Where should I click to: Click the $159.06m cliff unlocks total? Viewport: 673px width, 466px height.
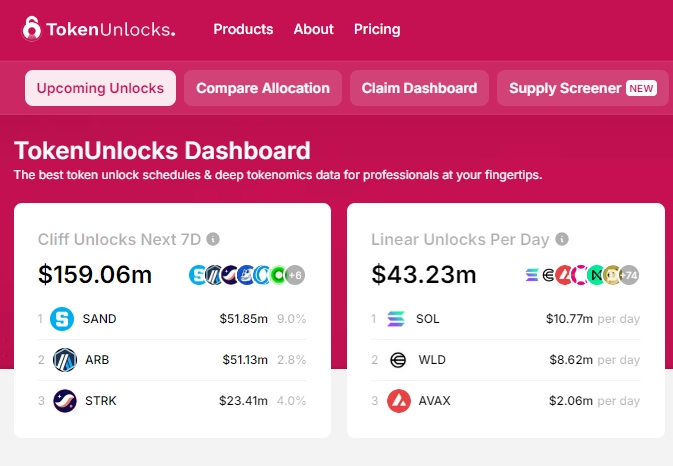(x=95, y=275)
